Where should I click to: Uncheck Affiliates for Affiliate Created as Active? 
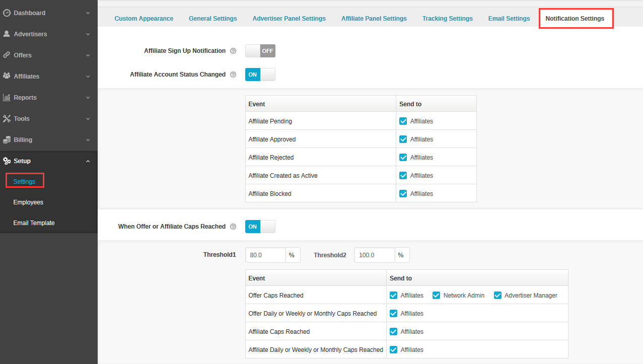click(x=403, y=175)
